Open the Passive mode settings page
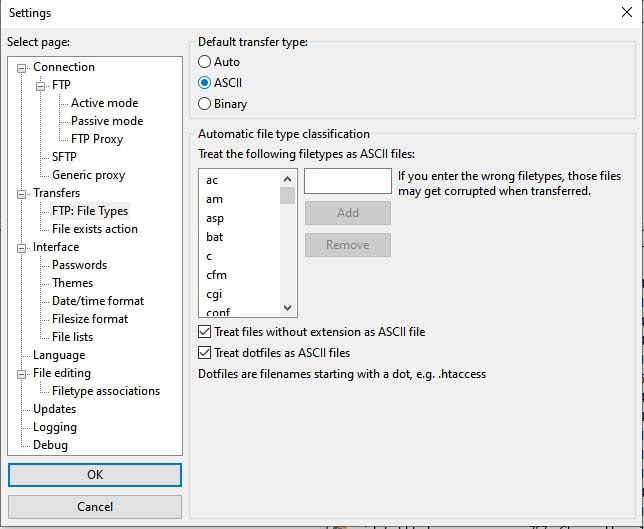The width and height of the screenshot is (644, 529). point(106,121)
